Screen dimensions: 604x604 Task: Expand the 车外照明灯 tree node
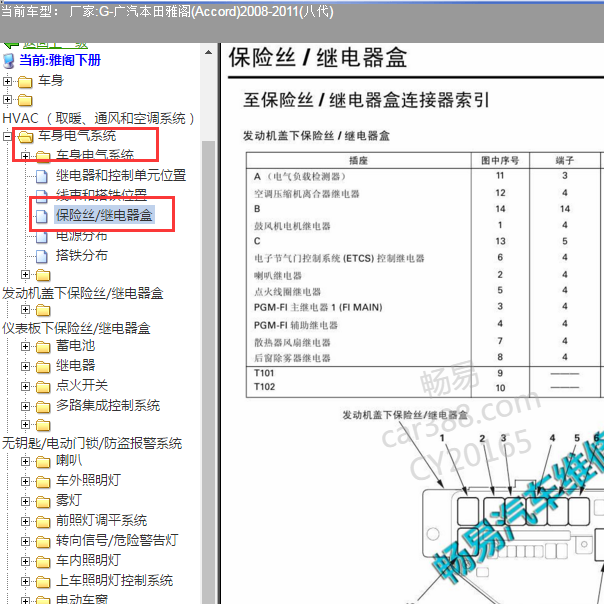pos(25,481)
